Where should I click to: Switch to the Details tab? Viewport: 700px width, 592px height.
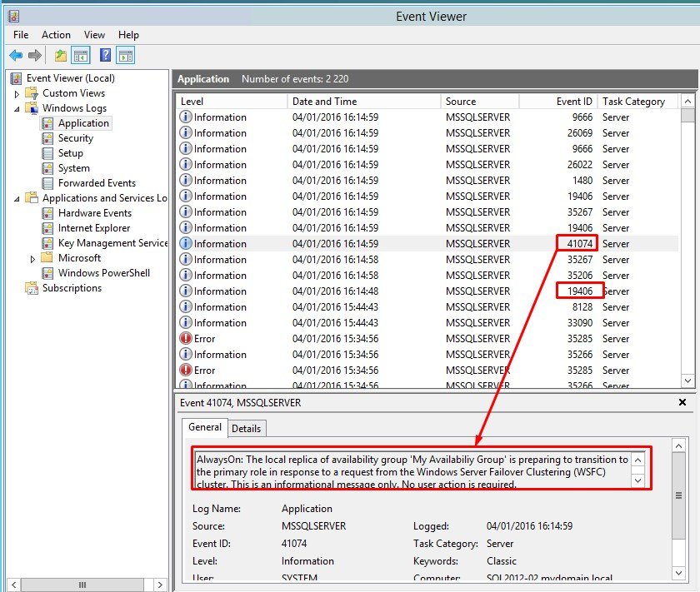246,429
